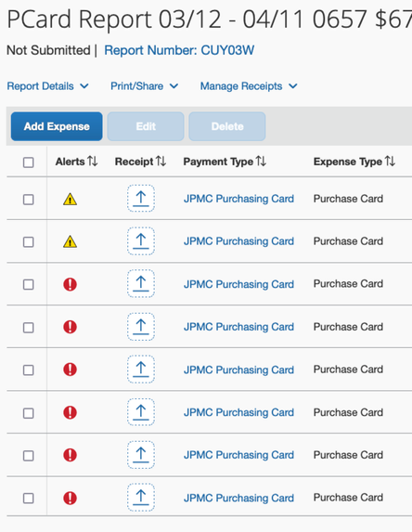Click "Purchase Card" expense type in fifth row
Image resolution: width=412 pixels, height=532 pixels.
(348, 370)
